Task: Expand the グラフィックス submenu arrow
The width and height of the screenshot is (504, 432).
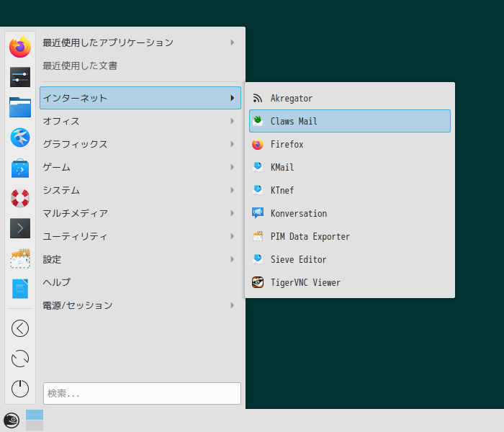Action: pos(233,144)
